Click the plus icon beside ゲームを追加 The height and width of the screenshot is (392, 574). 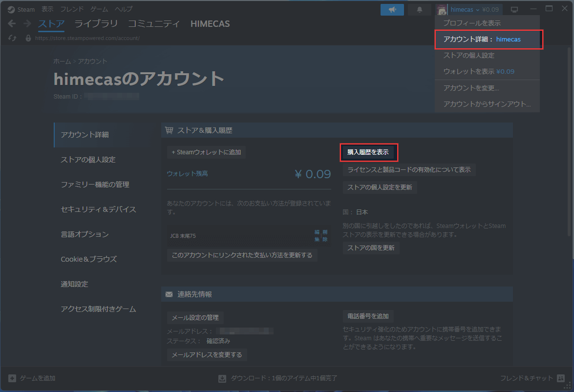click(12, 378)
